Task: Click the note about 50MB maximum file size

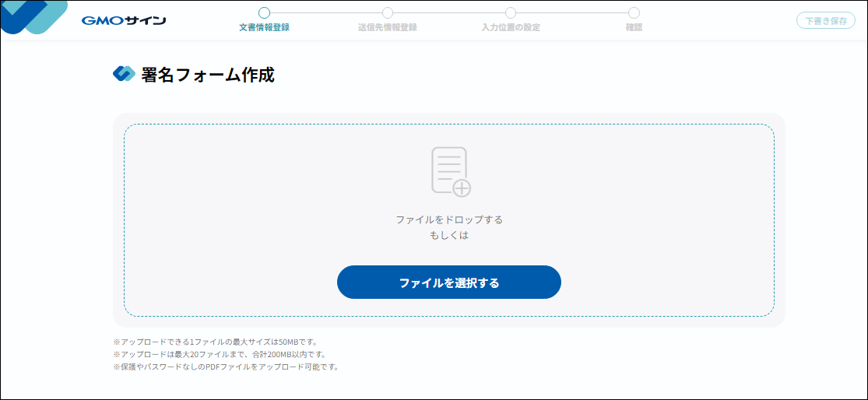Action: pyautogui.click(x=216, y=342)
